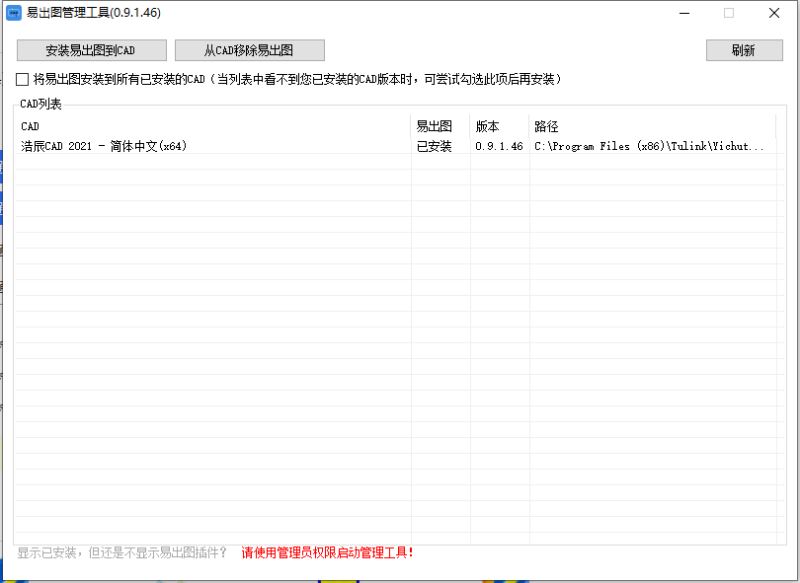800x583 pixels.
Task: Click the app icon in title bar
Action: (13, 13)
